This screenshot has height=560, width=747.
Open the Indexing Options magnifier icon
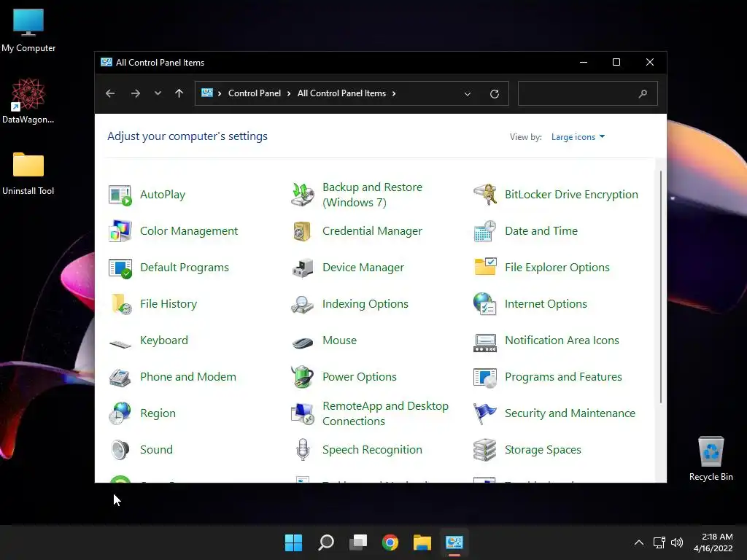[303, 304]
